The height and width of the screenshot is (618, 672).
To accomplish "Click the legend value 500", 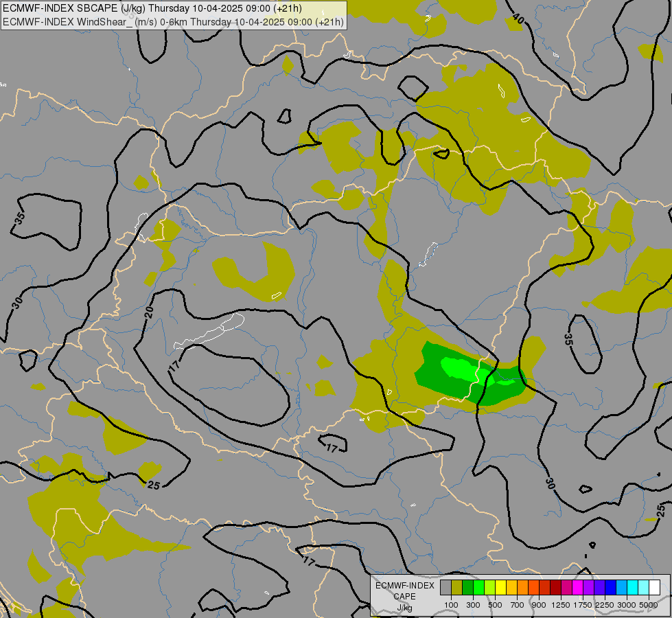I will [495, 605].
